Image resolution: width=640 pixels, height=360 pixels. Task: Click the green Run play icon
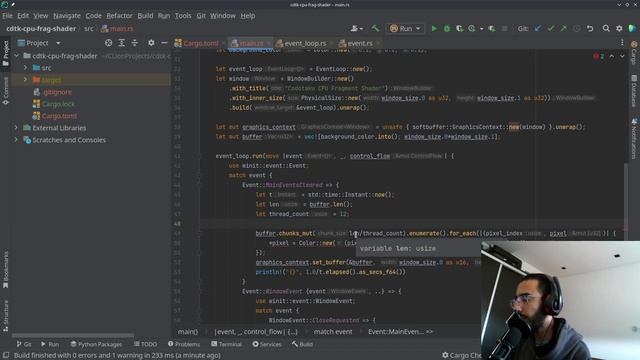[x=434, y=29]
